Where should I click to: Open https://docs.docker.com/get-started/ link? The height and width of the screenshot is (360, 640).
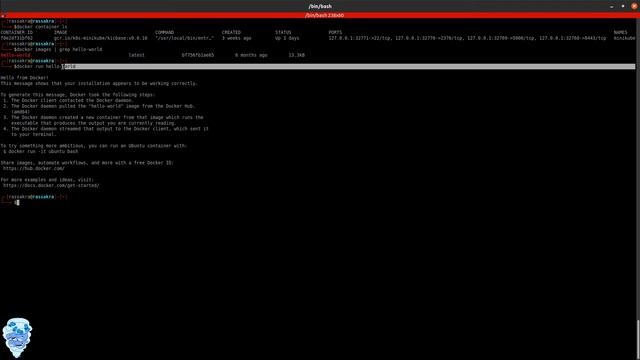tap(51, 185)
